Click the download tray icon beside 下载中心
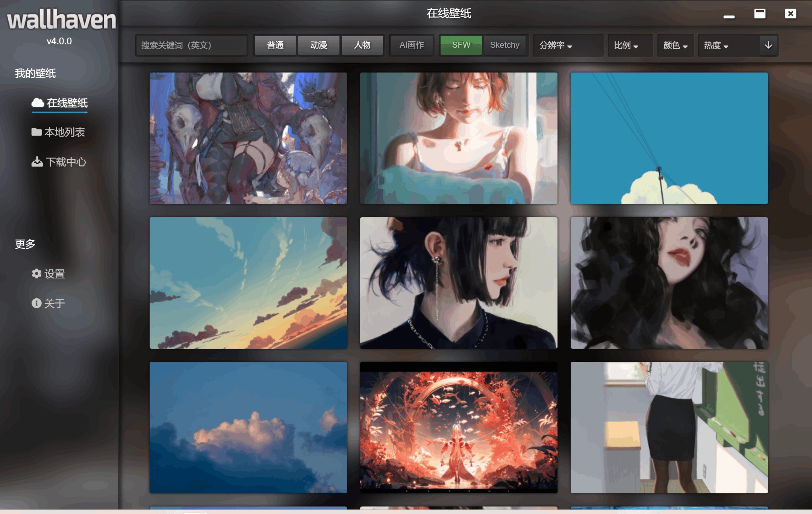Image resolution: width=812 pixels, height=514 pixels. coord(37,162)
